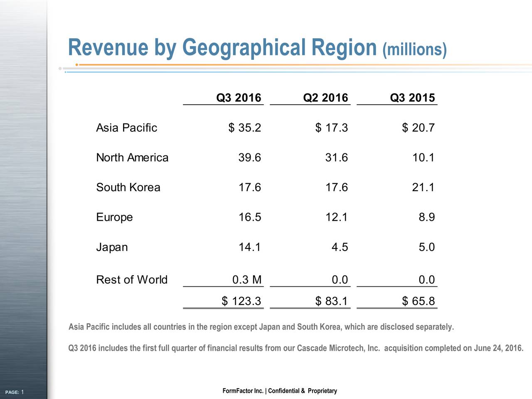Viewport: 532px width, 399px height.
Task: Click the '8.9' Europe value
Action: (x=427, y=217)
